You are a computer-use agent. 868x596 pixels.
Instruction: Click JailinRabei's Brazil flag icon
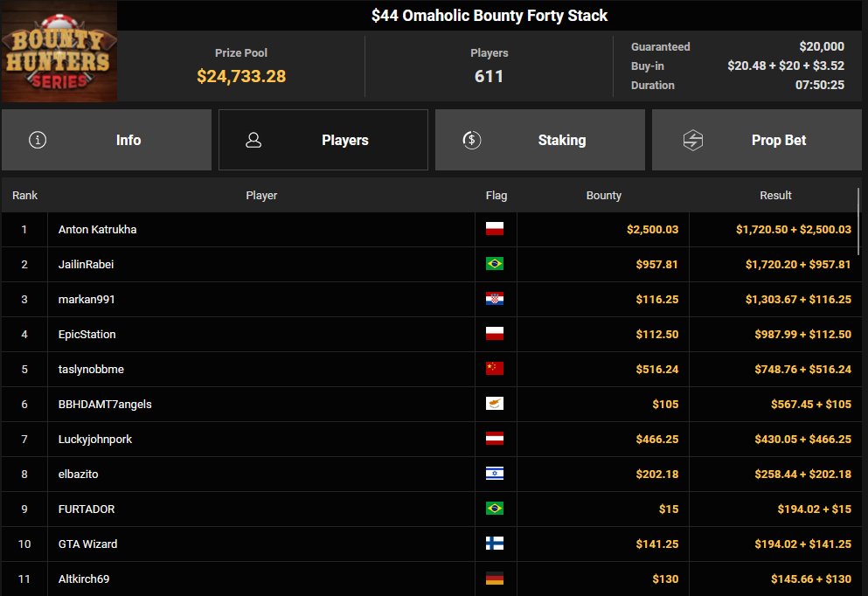coord(495,264)
